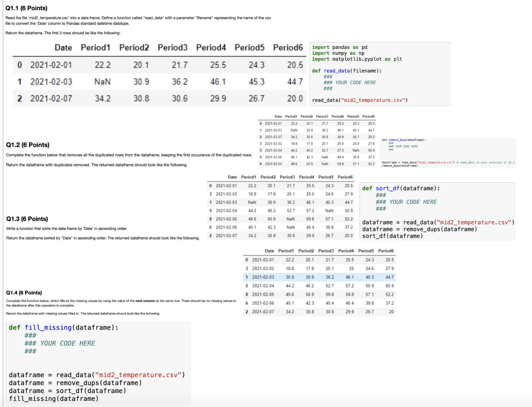This screenshot has width=532, height=407.
Task: Click "Write a function that sorts the data frame" sentence
Action: coord(66,229)
